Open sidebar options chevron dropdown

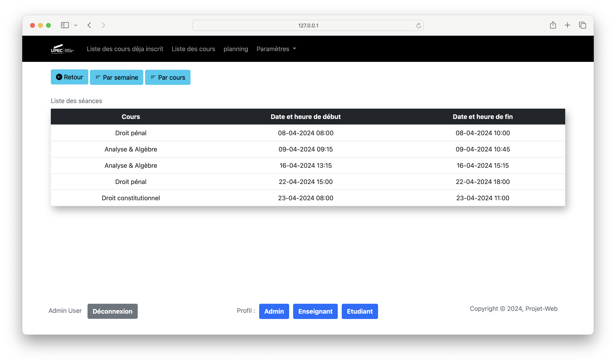pyautogui.click(x=76, y=25)
